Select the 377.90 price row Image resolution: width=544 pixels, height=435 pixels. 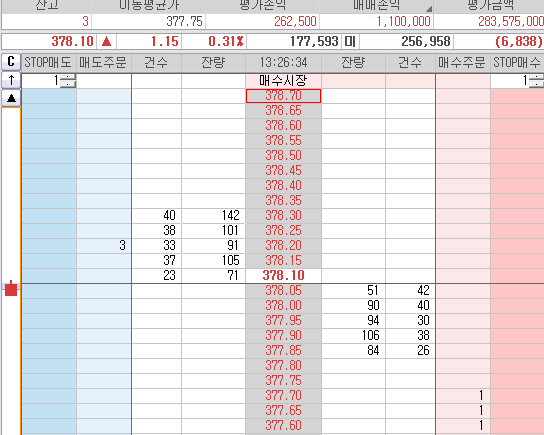283,335
